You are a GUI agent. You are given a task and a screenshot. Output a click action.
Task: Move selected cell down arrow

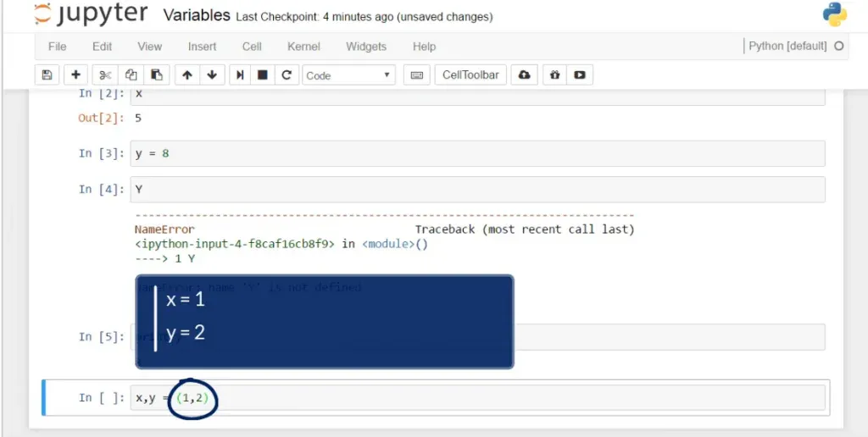pyautogui.click(x=211, y=75)
